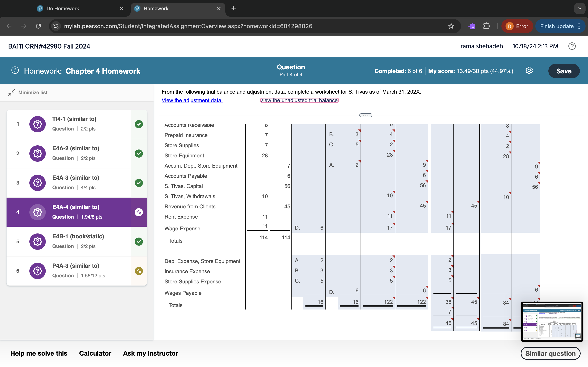
Task: Click the Similar question button
Action: [x=550, y=353]
